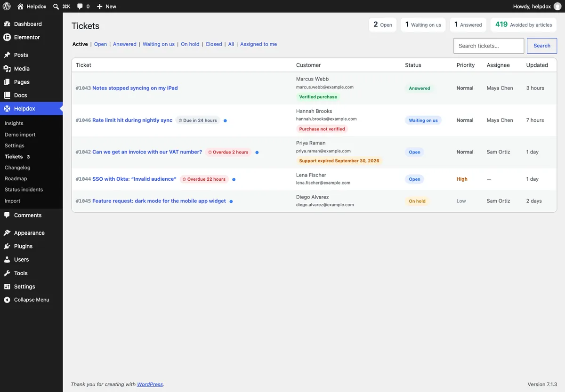Screen dimensions: 565x392
Task: Click the Docs icon in sidebar
Action: click(x=7, y=95)
